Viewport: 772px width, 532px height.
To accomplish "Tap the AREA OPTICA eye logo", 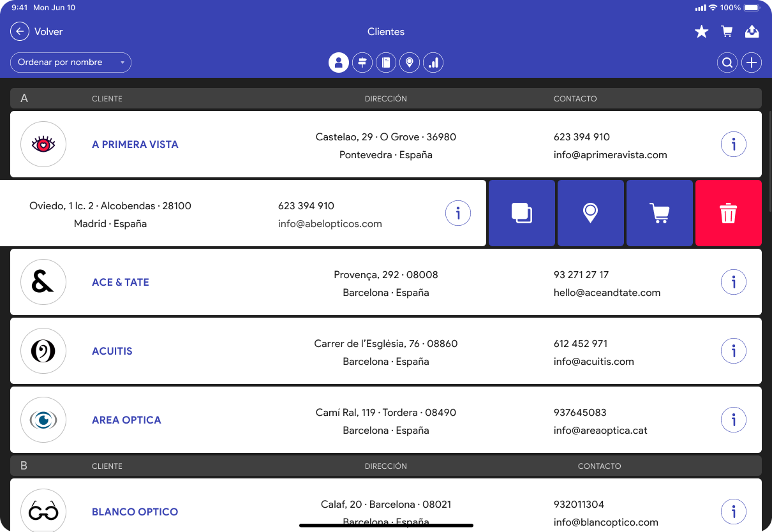I will tap(43, 420).
